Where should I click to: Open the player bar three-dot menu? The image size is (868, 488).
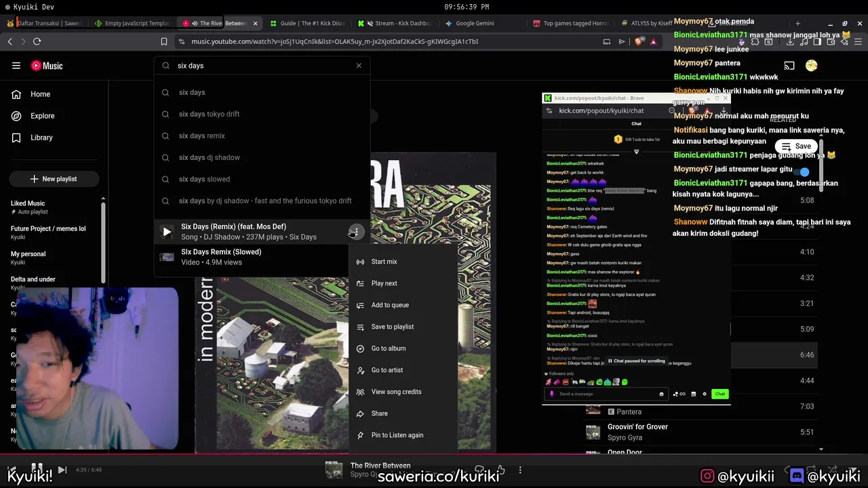pos(520,470)
